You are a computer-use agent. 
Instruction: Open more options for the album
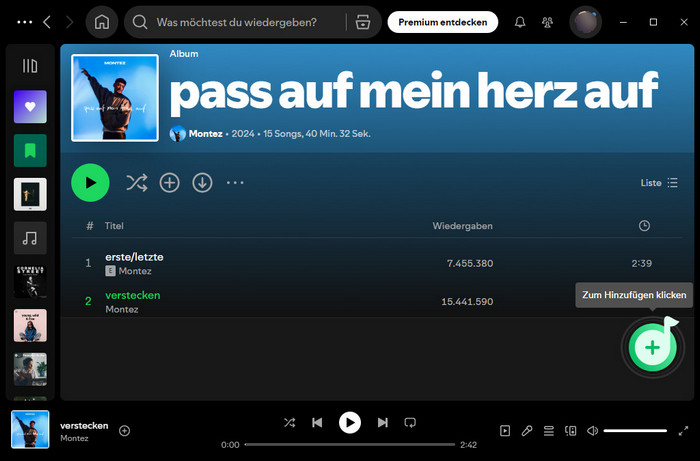pyautogui.click(x=235, y=183)
